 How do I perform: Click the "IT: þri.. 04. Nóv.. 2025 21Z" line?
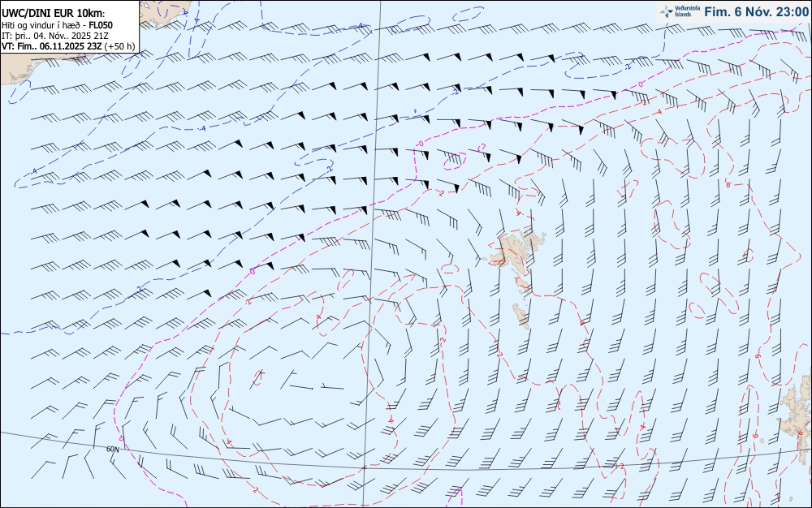tap(55, 36)
